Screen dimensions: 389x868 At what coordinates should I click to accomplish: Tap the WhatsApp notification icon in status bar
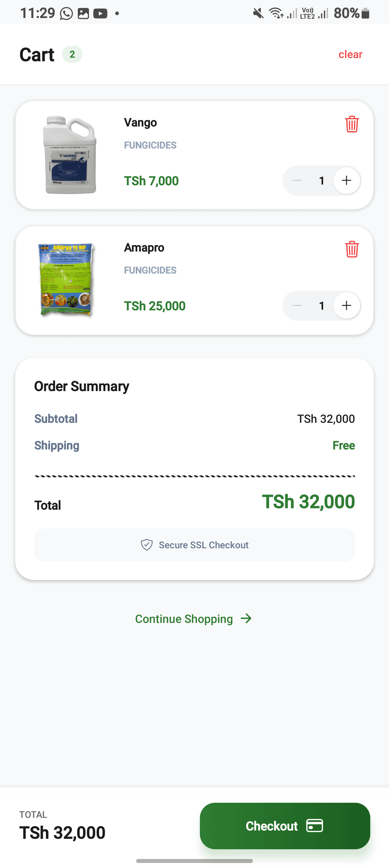(66, 14)
